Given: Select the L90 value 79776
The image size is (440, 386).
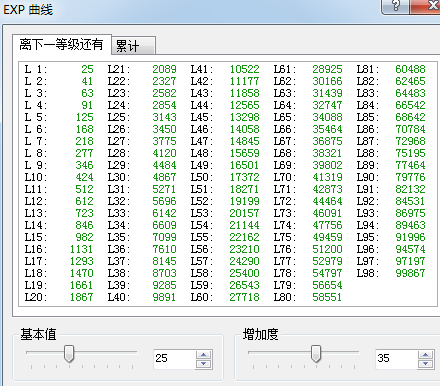Looking at the screenshot, I should (x=410, y=177).
